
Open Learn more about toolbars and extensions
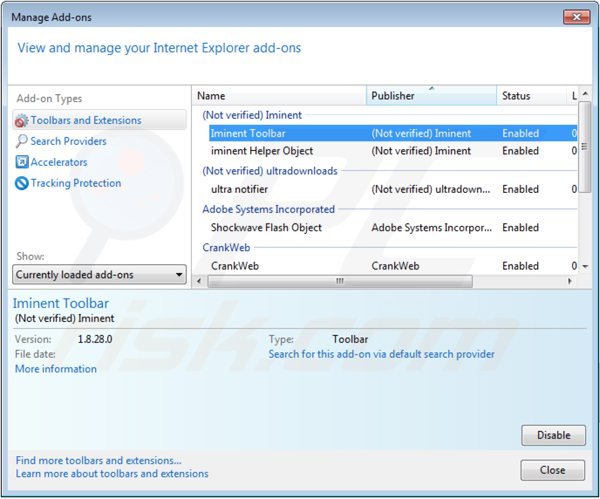(x=112, y=474)
